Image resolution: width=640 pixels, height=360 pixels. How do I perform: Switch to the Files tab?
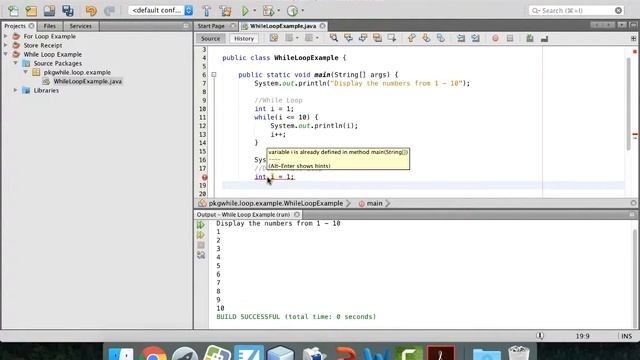pyautogui.click(x=49, y=26)
